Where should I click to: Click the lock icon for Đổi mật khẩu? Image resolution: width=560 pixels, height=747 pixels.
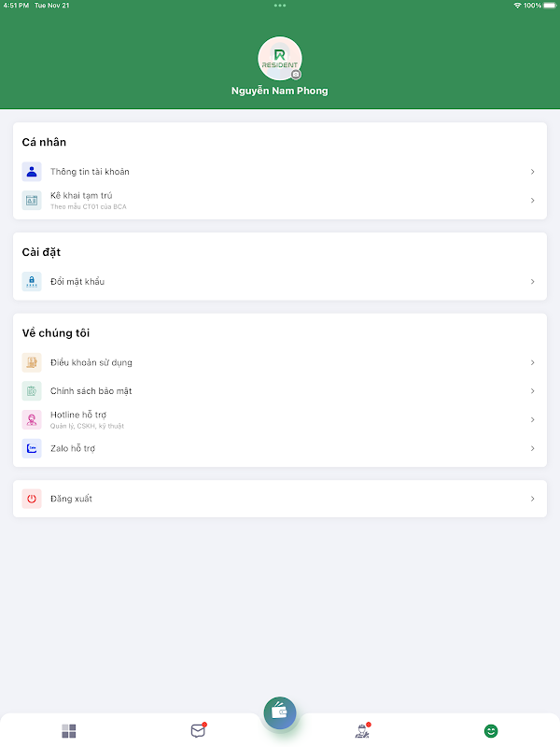click(32, 281)
